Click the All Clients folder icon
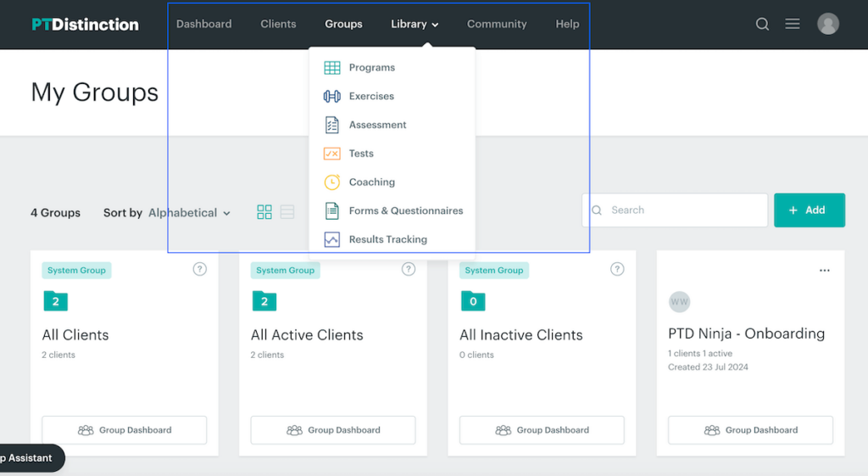Screen dimensions: 868x476 (55, 300)
